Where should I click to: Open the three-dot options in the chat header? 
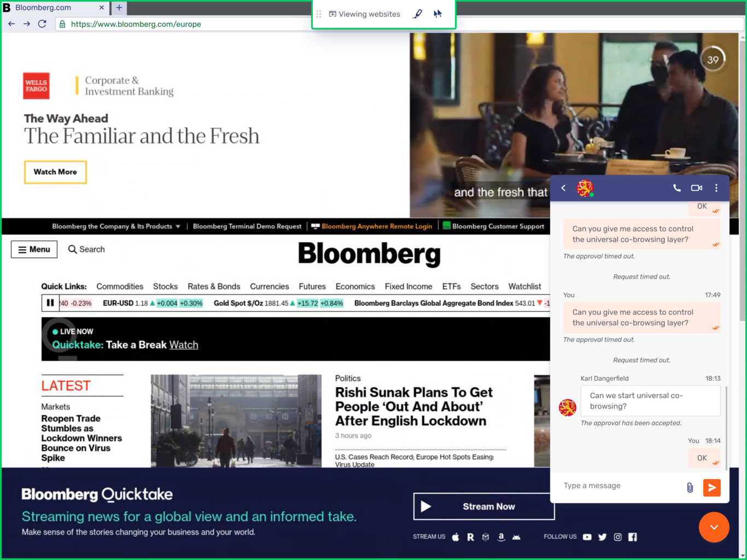(716, 188)
